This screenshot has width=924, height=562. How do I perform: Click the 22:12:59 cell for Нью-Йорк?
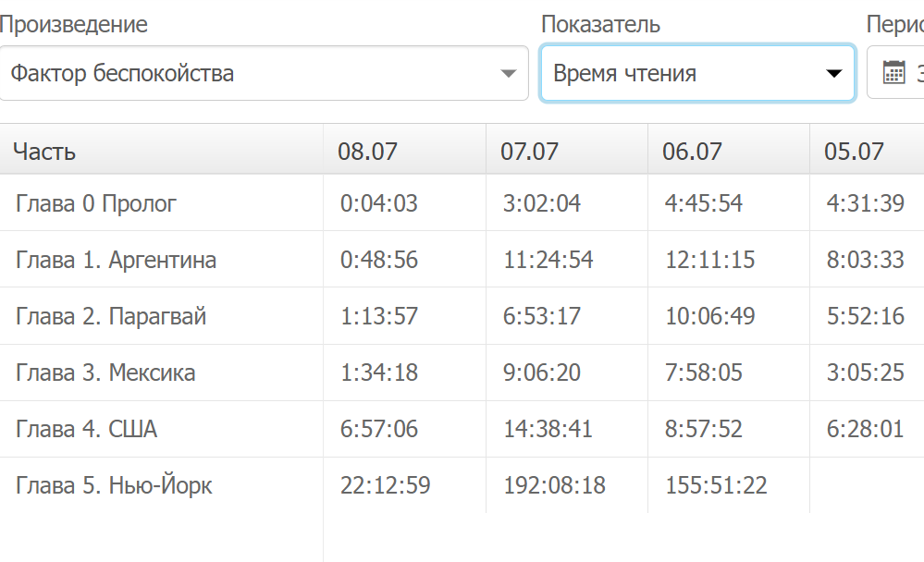coord(385,485)
